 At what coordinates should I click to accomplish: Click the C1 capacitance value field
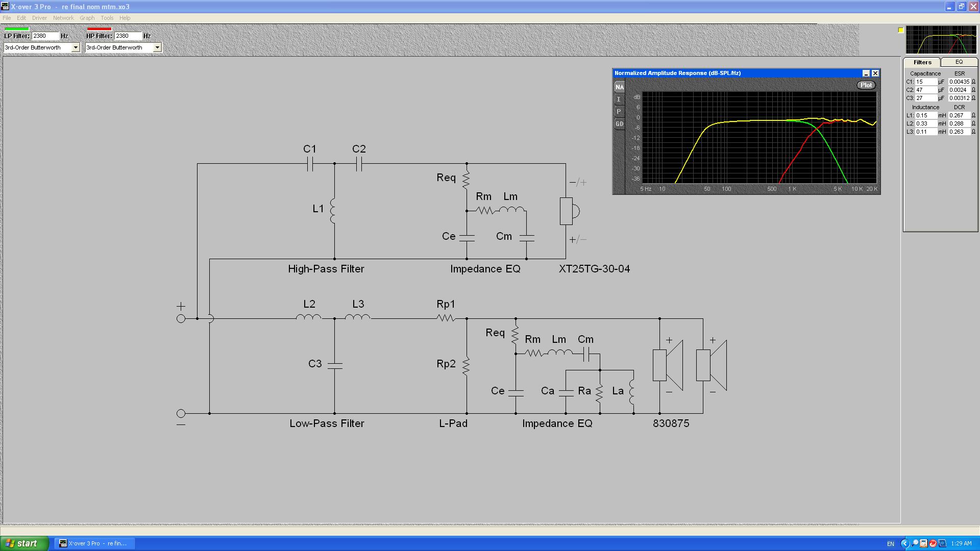point(926,82)
